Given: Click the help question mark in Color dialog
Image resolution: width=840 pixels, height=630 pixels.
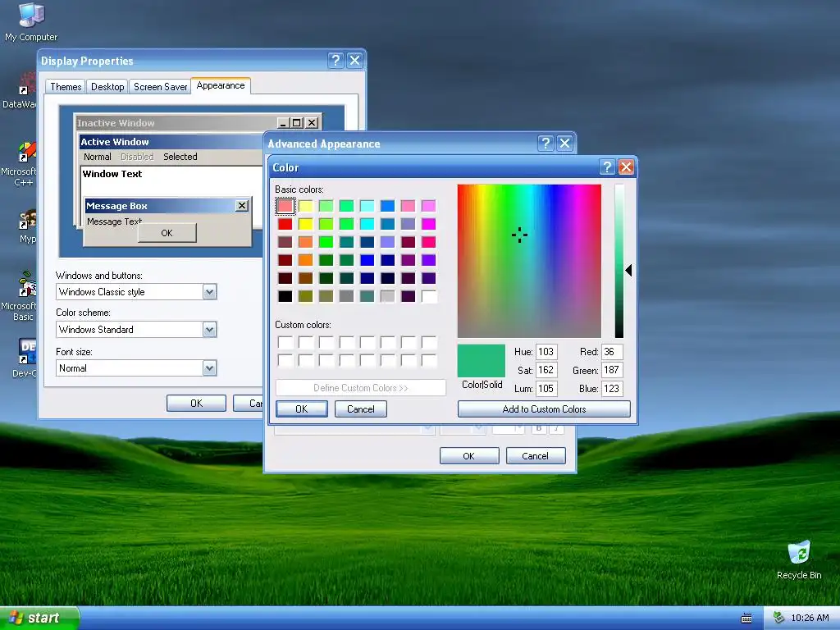Looking at the screenshot, I should pos(606,167).
